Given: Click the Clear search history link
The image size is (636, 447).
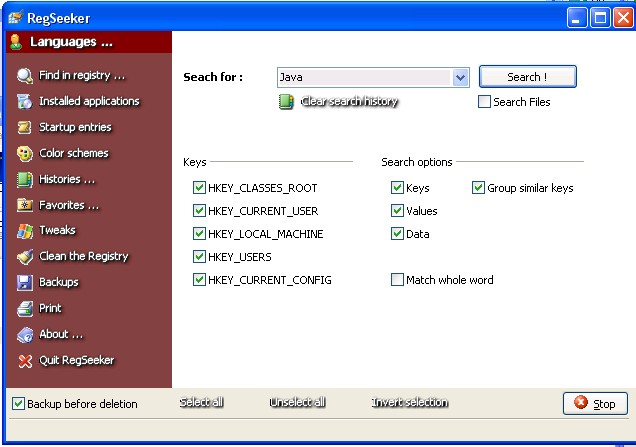Looking at the screenshot, I should (x=349, y=102).
